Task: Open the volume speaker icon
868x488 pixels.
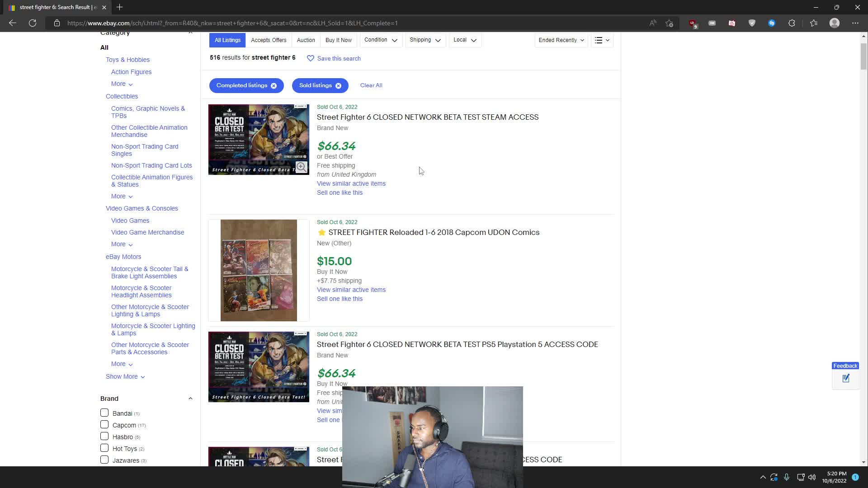Action: [812, 477]
